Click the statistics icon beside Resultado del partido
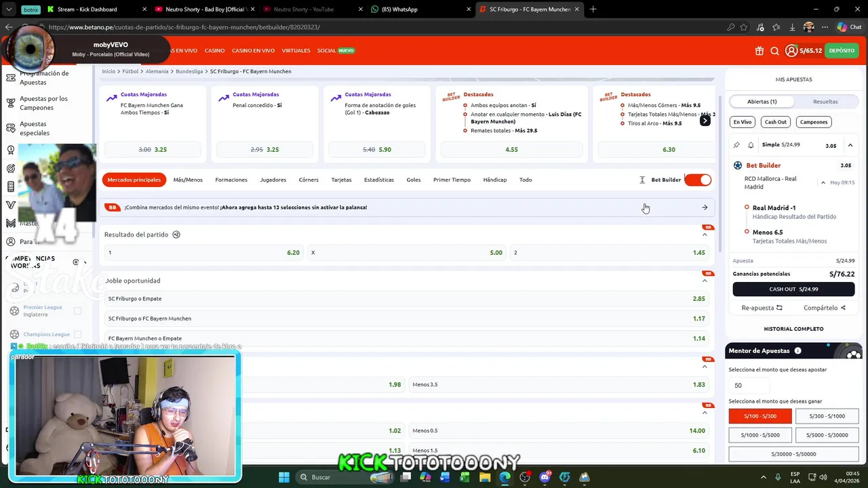 pos(176,235)
